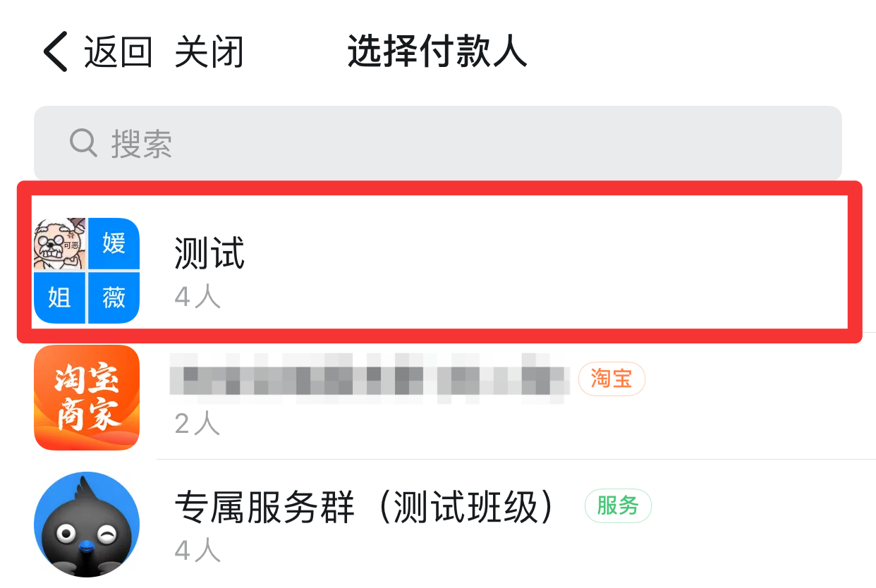Tap the back chevron arrow
Viewport: 876px width, 588px height.
[x=55, y=51]
